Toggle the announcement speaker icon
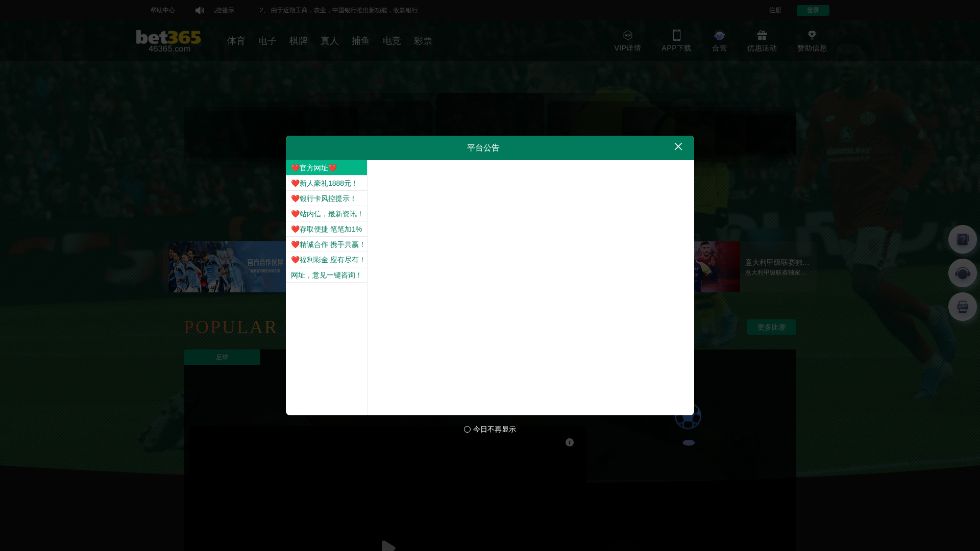 [200, 10]
